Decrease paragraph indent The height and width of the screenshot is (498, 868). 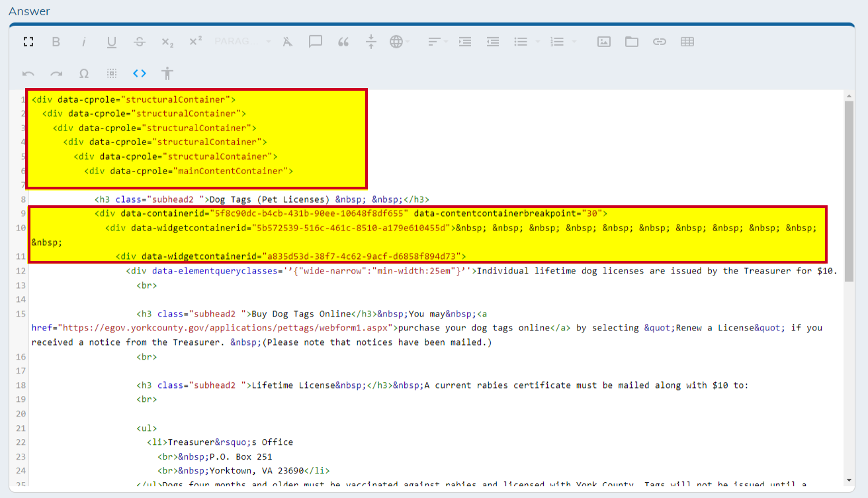point(493,42)
